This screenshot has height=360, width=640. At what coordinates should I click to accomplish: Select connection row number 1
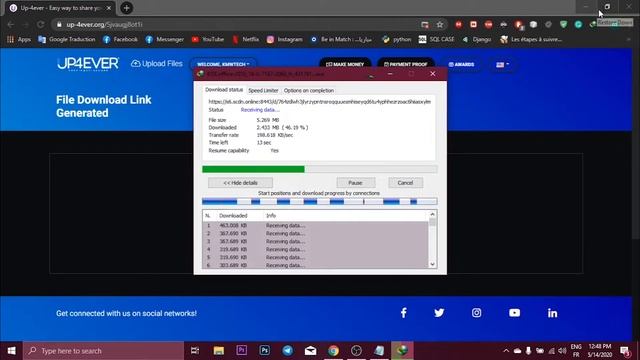pos(315,225)
